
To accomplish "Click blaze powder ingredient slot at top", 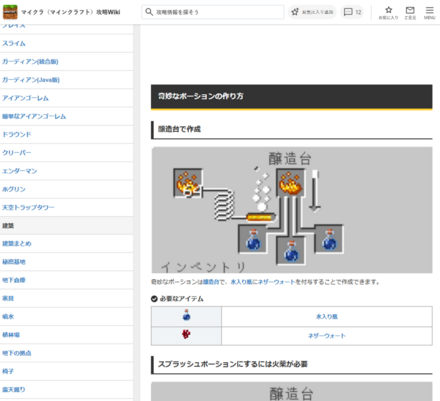I will [x=291, y=183].
